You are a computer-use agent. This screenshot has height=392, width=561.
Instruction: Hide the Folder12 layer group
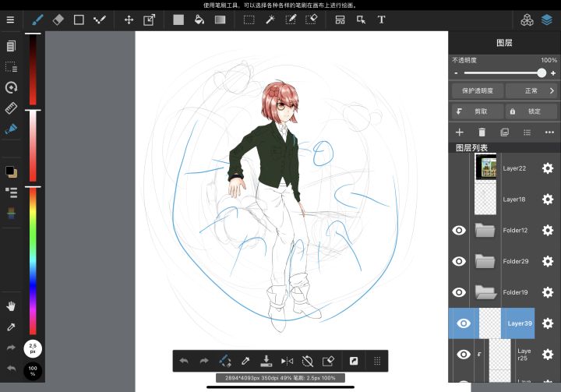(459, 230)
